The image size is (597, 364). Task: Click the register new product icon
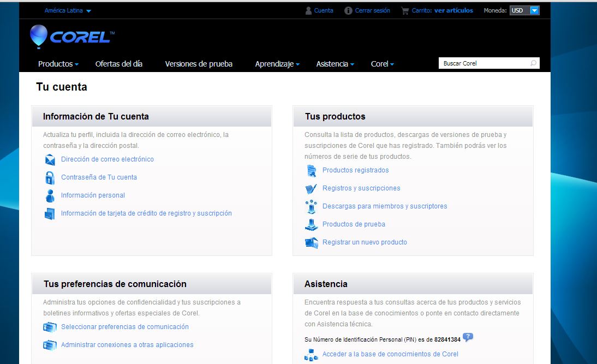click(x=312, y=242)
